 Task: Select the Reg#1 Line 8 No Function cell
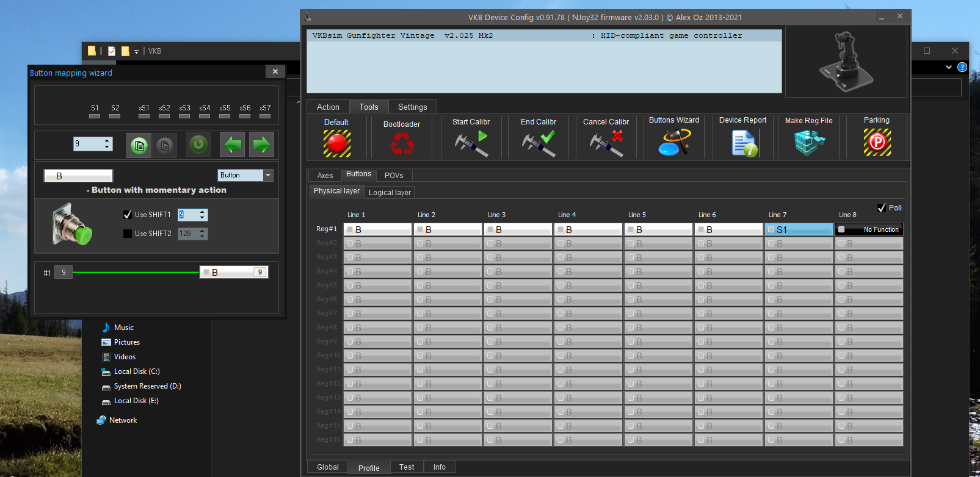869,229
